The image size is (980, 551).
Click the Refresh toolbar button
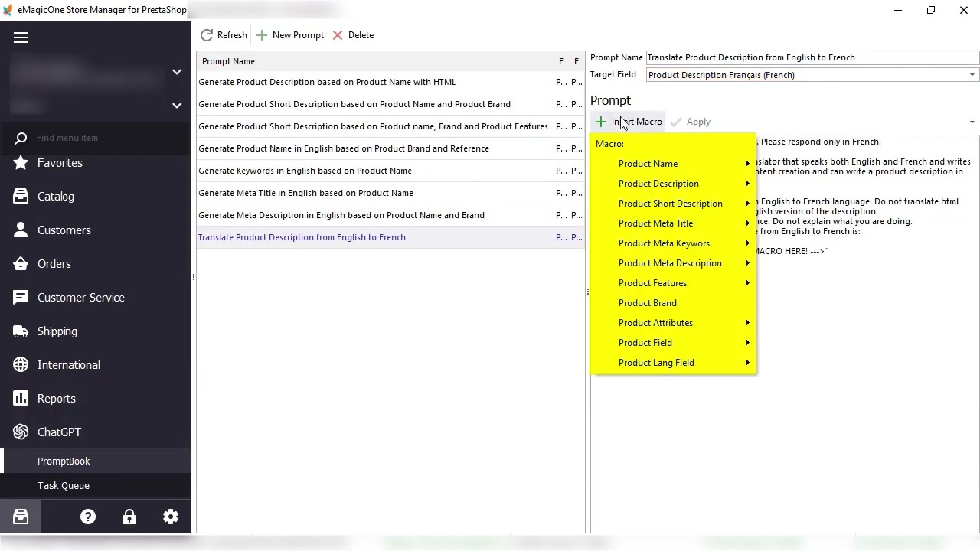pos(224,35)
